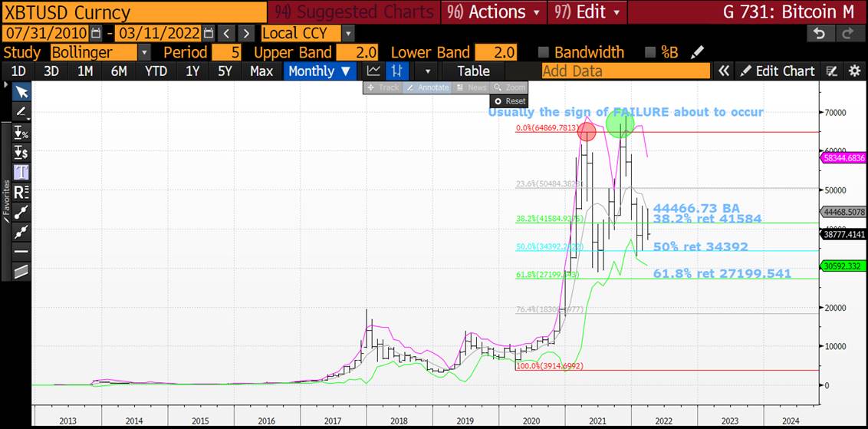The width and height of the screenshot is (868, 429).
Task: Select the 1D range tab
Action: tap(19, 71)
